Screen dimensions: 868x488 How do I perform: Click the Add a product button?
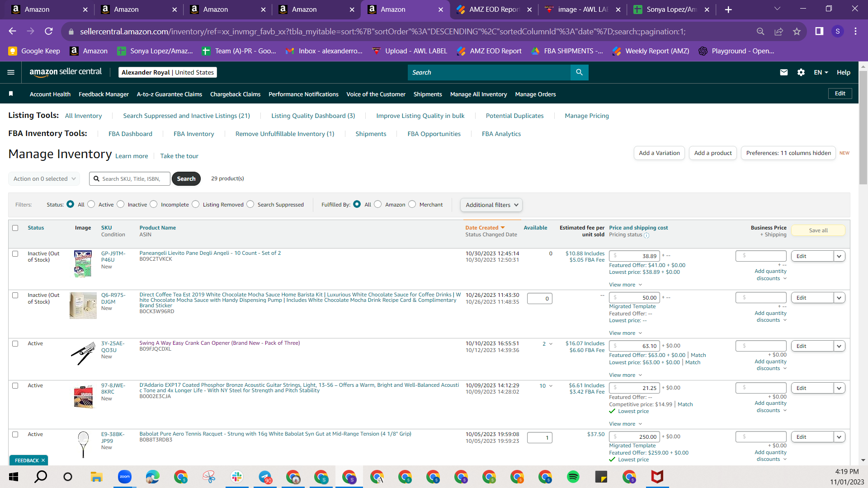point(713,153)
